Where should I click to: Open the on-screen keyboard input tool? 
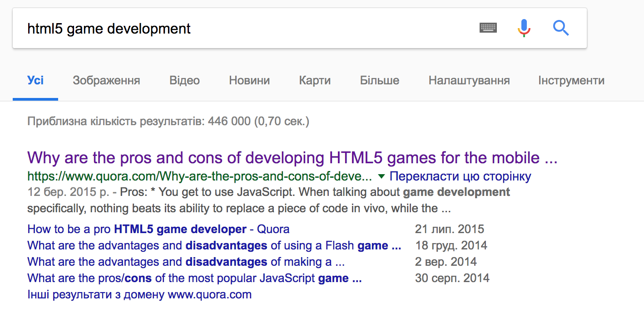(x=488, y=28)
